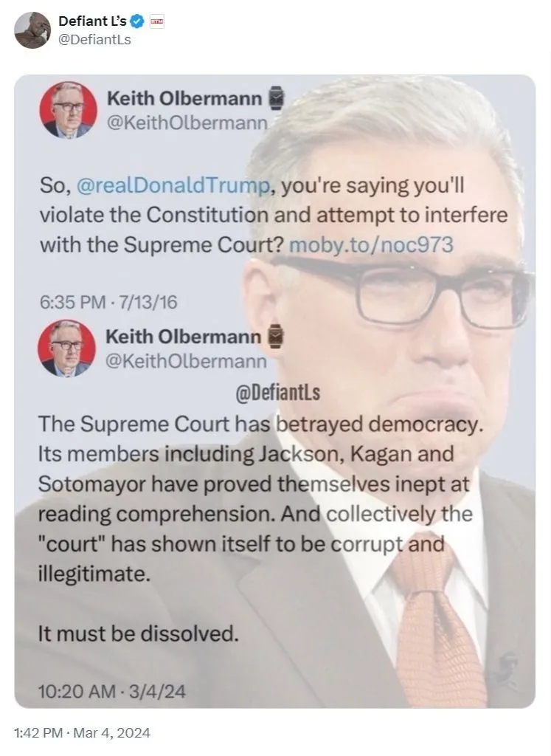Image resolution: width=551 pixels, height=756 pixels.
Task: Open the moby.to/noc973 link
Action: pos(371,245)
